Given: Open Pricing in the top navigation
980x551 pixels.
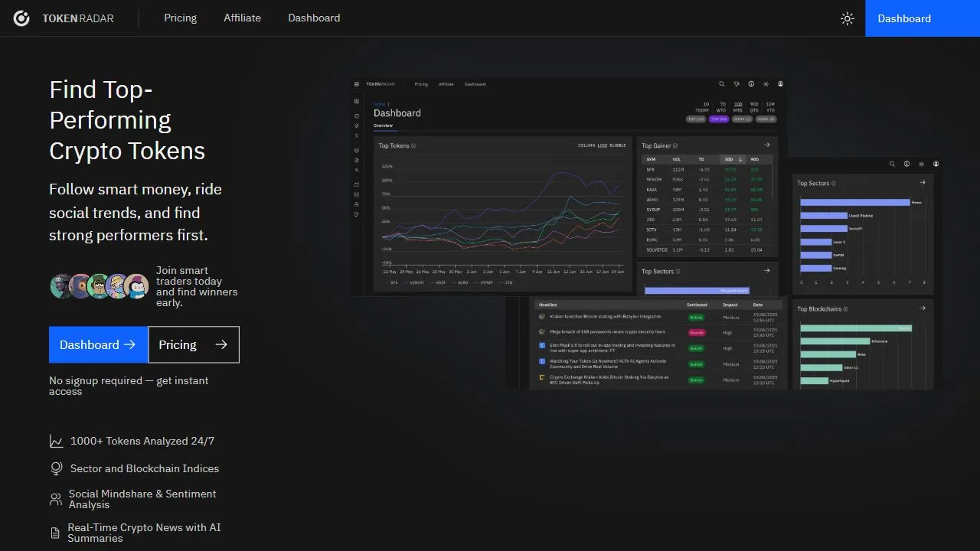Looking at the screenshot, I should click(x=181, y=18).
